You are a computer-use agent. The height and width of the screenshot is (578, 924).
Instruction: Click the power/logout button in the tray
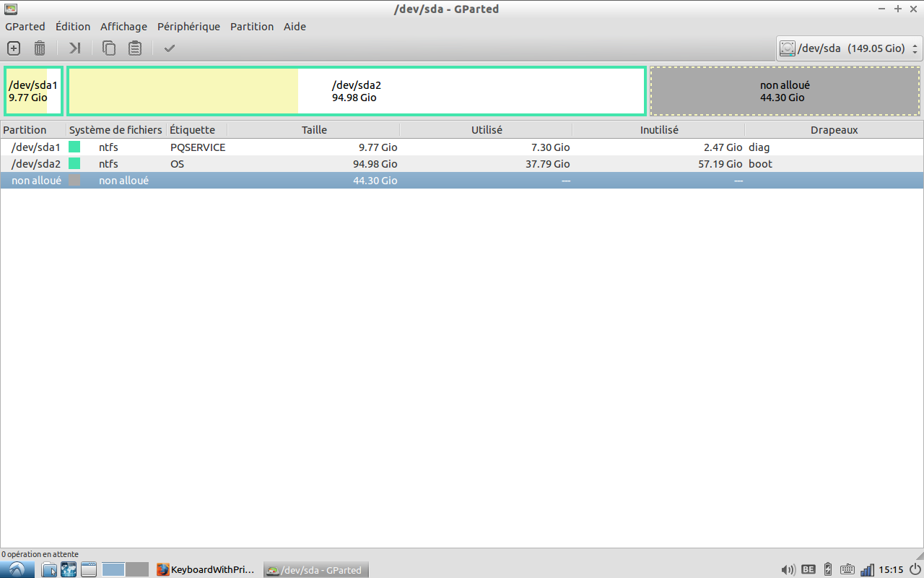click(915, 569)
